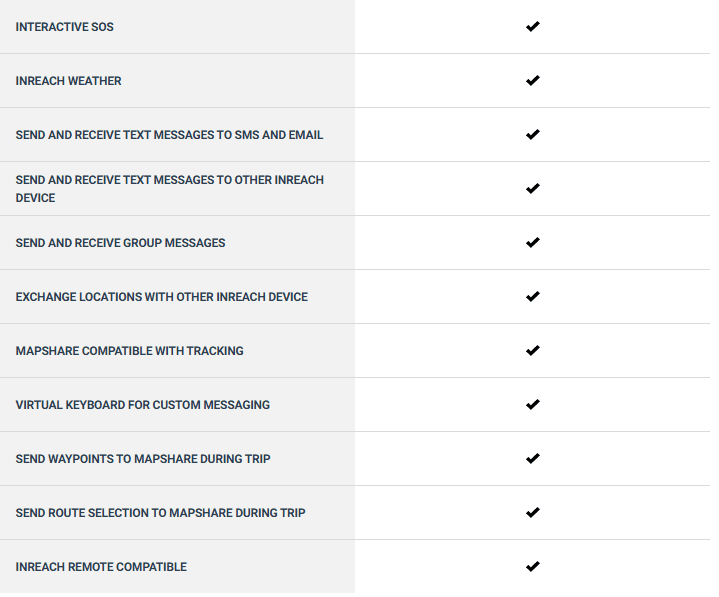Click checkmark for Send Route Selection row
This screenshot has width=719, height=597.
coord(532,513)
